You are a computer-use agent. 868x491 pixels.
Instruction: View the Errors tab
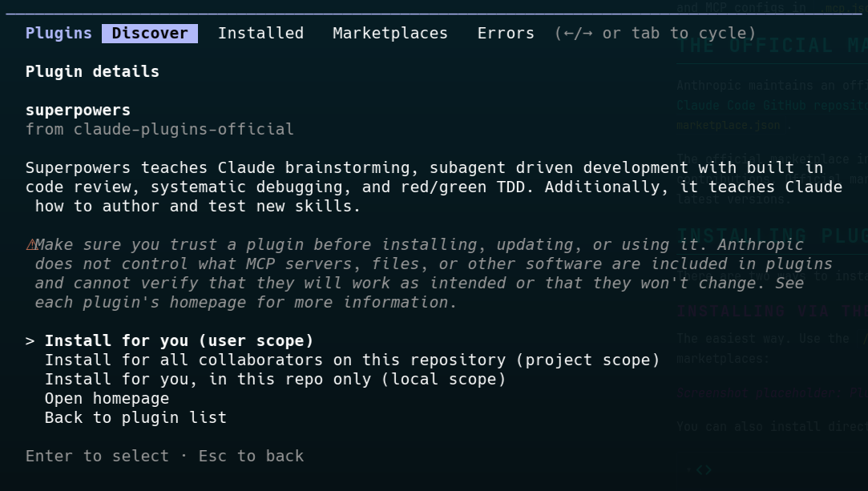(506, 33)
